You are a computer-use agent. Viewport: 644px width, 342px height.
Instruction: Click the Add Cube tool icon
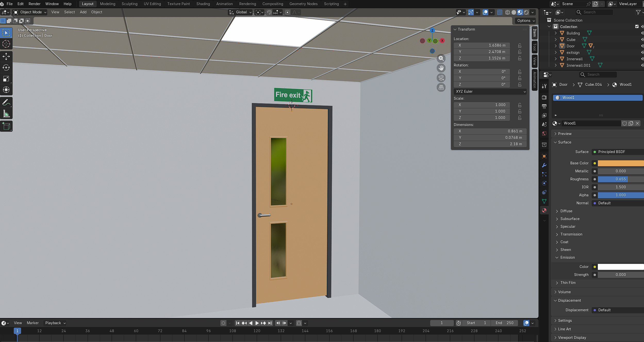tap(6, 126)
